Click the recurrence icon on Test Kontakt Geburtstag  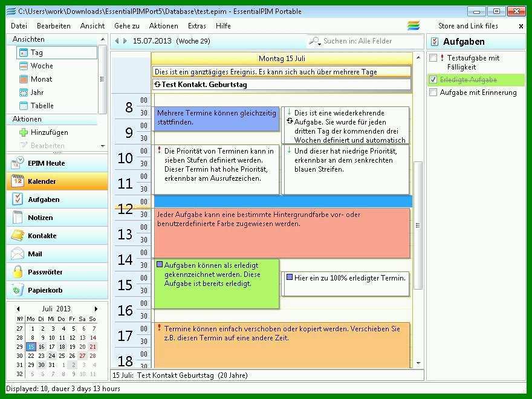(157, 84)
